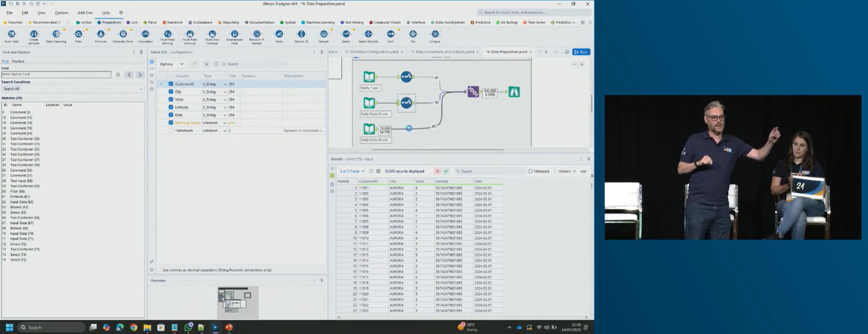
Task: Check the *Unknown field checkbox
Action: (x=171, y=130)
